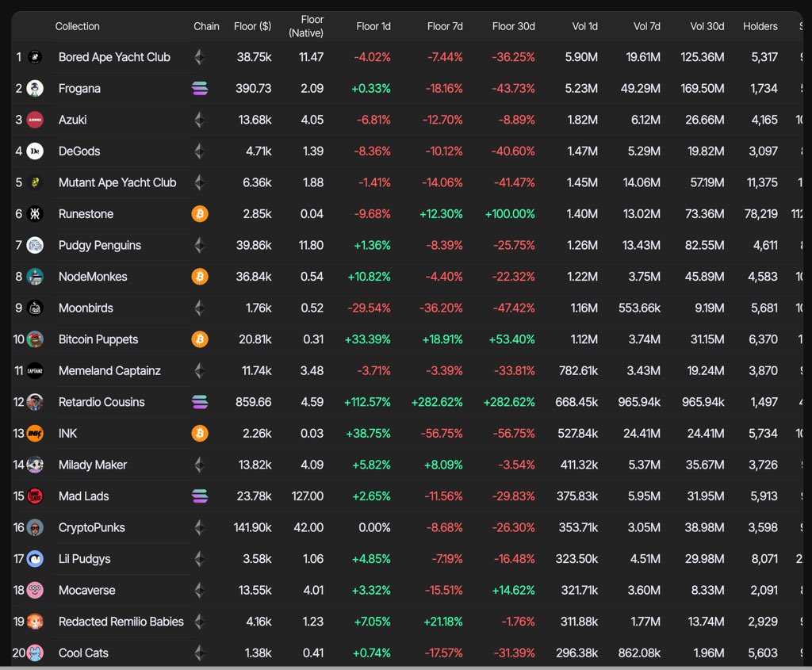The height and width of the screenshot is (670, 812).
Task: Sort by the Floor 1d column header
Action: [373, 26]
